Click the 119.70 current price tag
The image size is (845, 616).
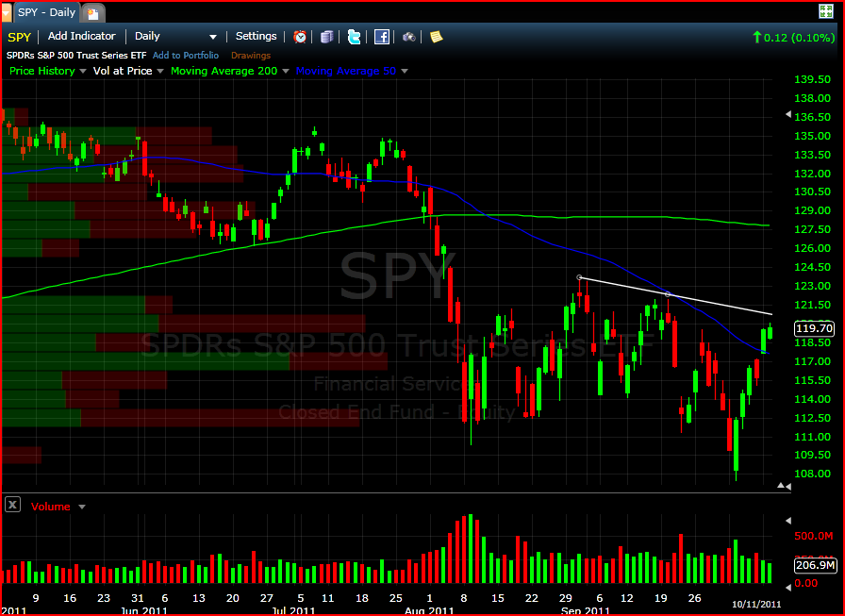click(814, 328)
